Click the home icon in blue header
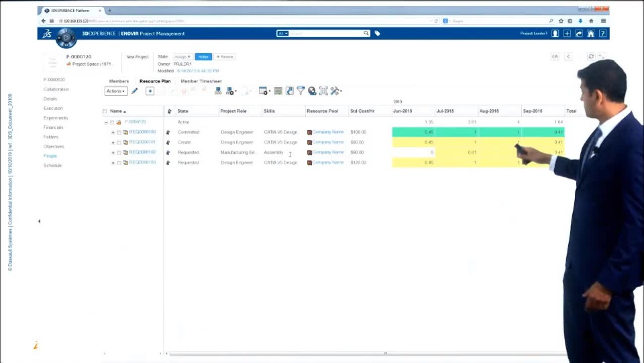Image resolution: width=644 pixels, height=363 pixels. (590, 34)
